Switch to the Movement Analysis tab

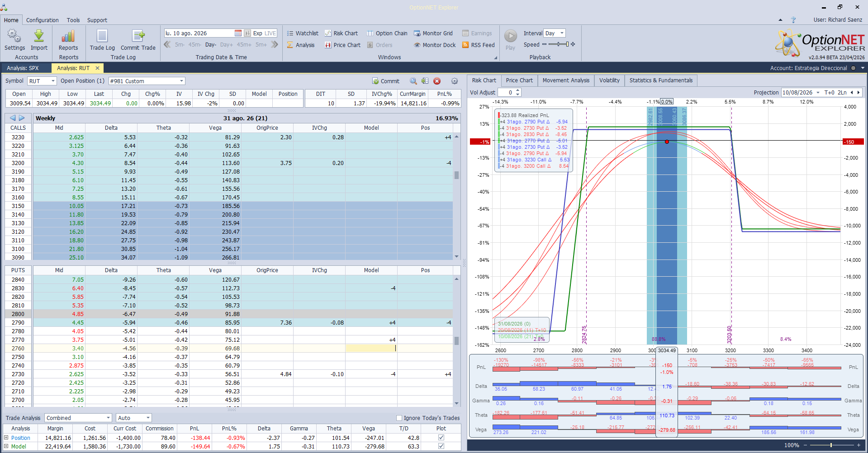coord(566,80)
